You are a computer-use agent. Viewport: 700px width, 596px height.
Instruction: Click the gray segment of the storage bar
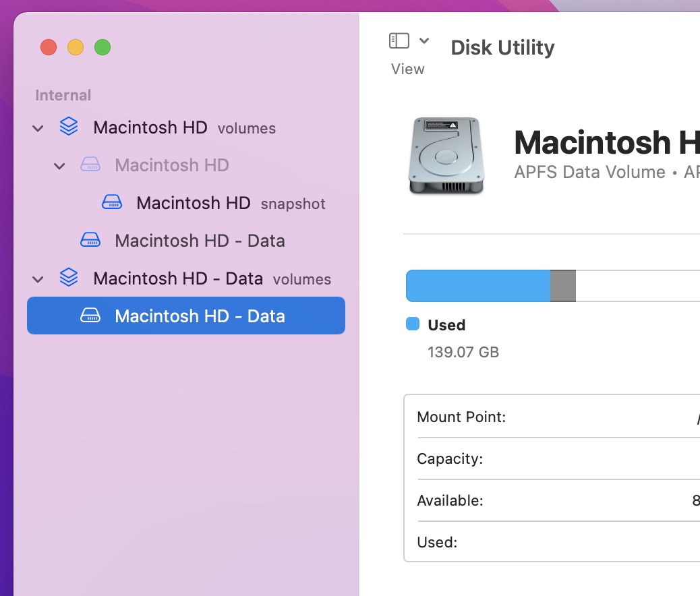563,286
